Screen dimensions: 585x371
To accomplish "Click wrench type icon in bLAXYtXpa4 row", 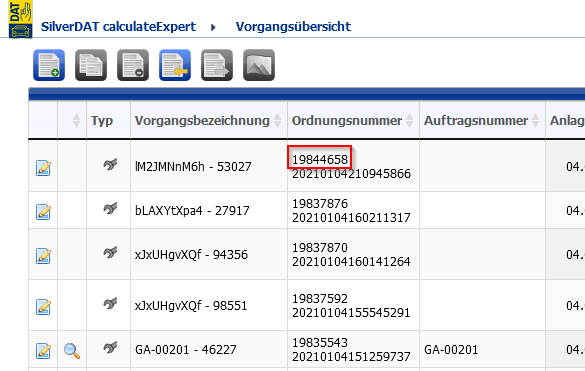I will pos(110,208).
